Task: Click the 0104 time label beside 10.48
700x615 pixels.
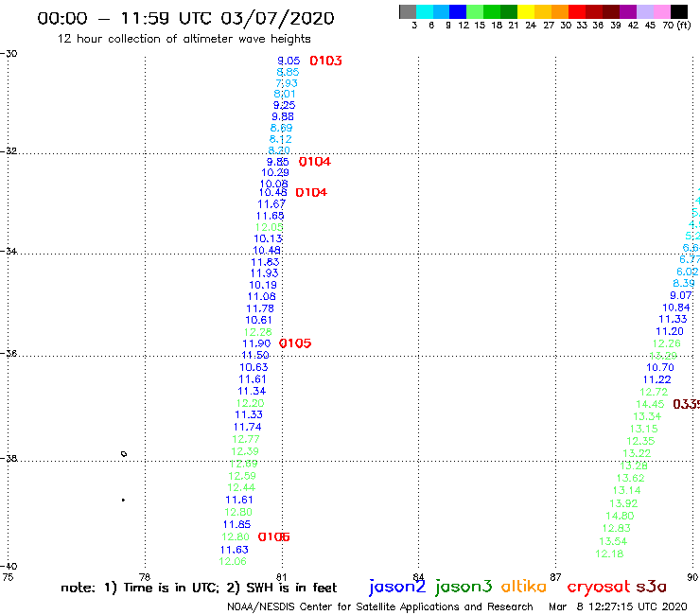Action: pos(311,192)
